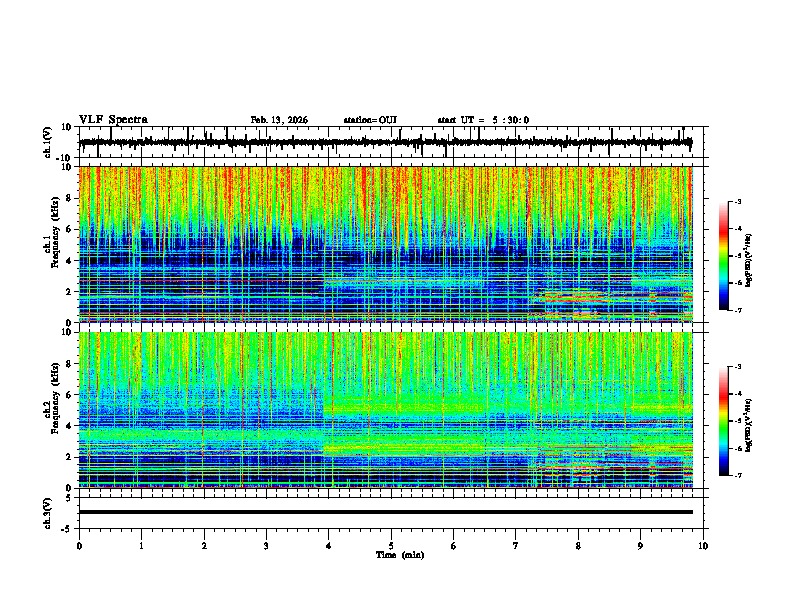Click the "Time (min)" axis title

400,555
